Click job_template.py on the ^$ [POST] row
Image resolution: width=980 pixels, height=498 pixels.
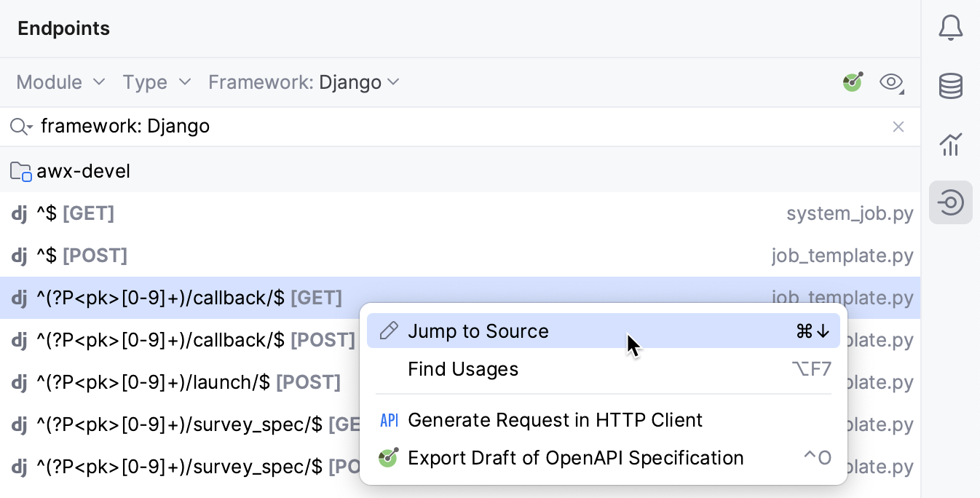pos(842,256)
